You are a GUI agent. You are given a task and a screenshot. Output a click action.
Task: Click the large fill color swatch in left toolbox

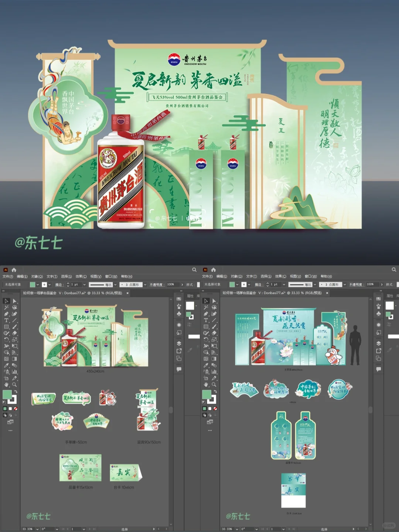(7, 395)
